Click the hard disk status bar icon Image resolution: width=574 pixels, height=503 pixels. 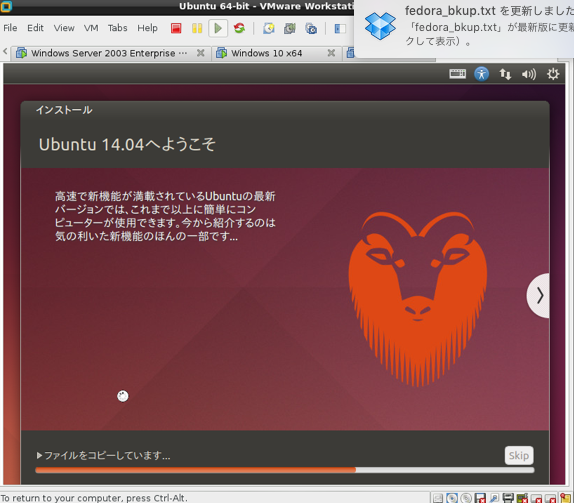point(438,498)
